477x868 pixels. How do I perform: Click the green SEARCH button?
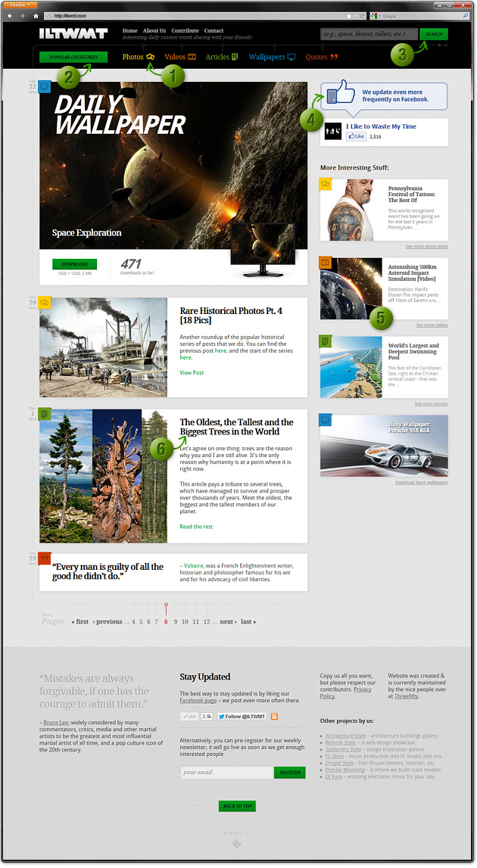pyautogui.click(x=434, y=34)
